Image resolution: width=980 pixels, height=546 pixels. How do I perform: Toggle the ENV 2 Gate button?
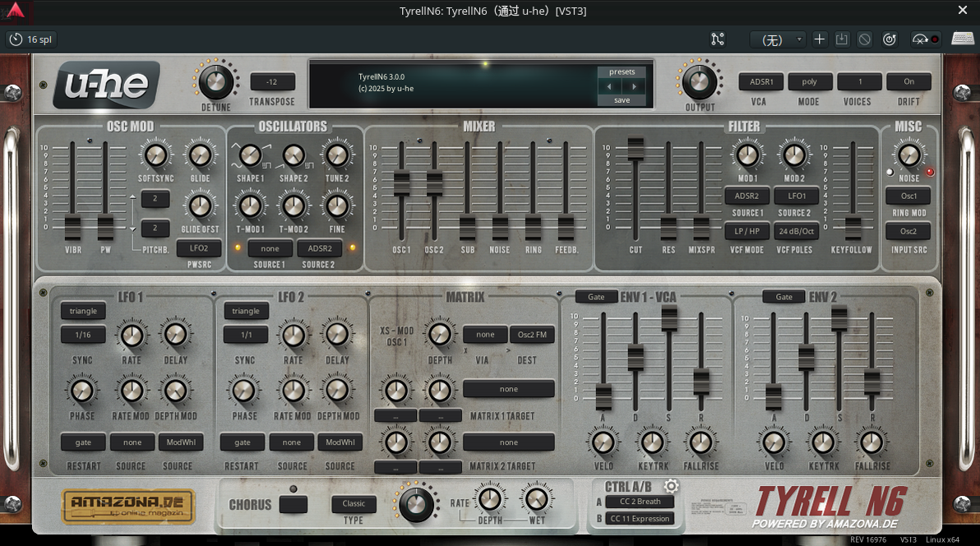pos(784,297)
